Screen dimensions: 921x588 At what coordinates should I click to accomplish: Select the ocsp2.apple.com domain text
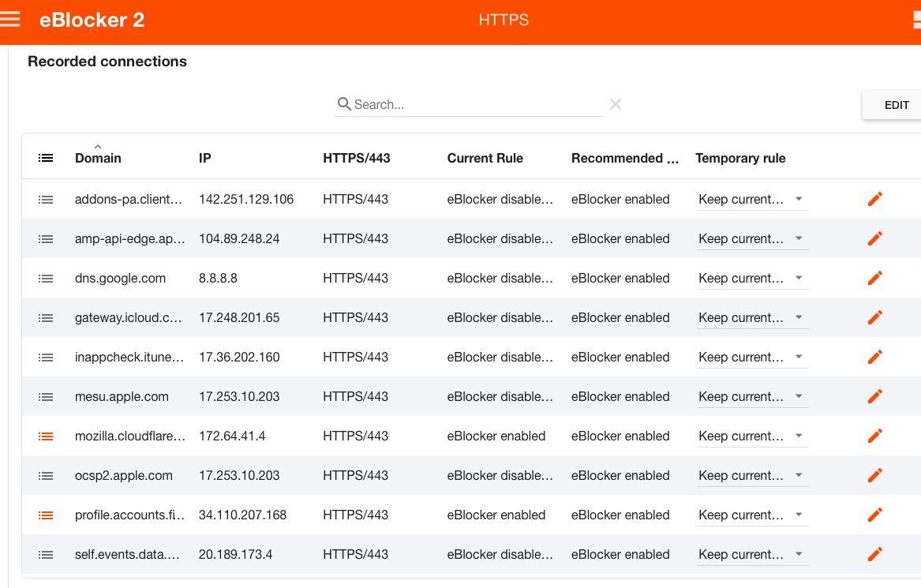[x=124, y=476]
